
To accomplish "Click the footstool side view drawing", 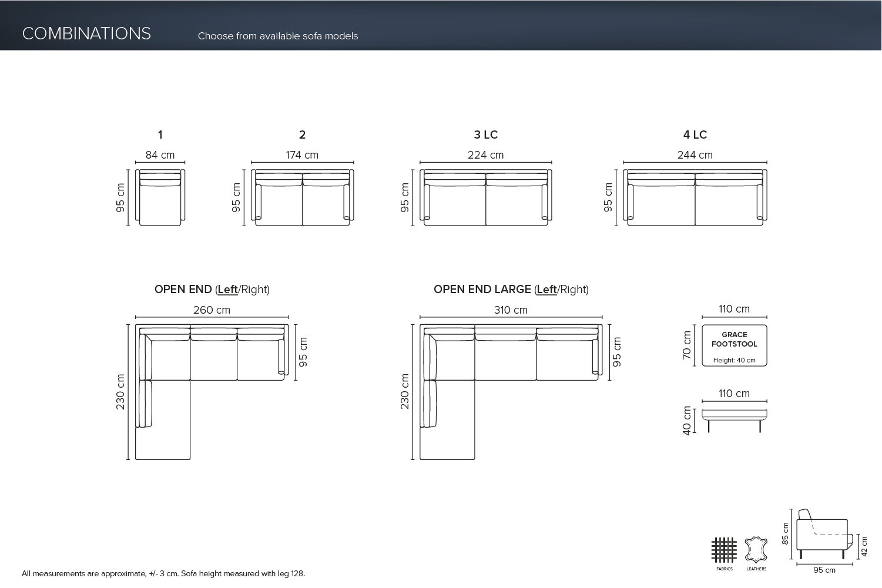I will [735, 420].
